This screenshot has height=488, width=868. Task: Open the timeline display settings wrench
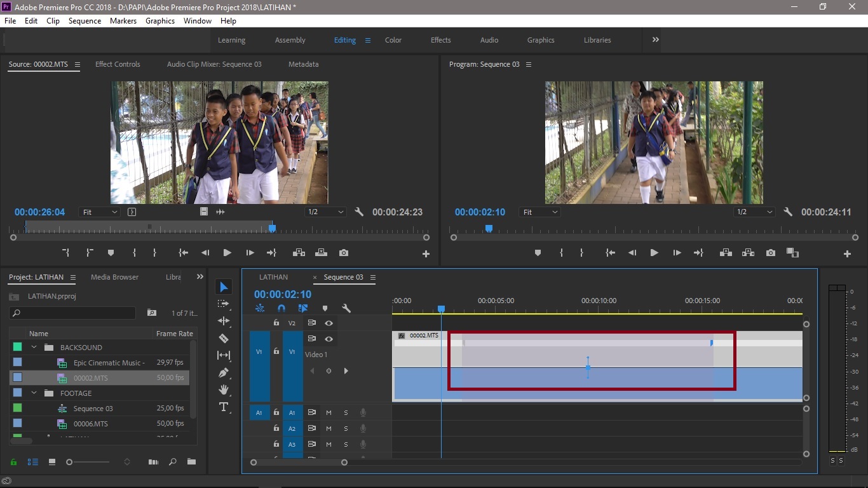click(346, 308)
